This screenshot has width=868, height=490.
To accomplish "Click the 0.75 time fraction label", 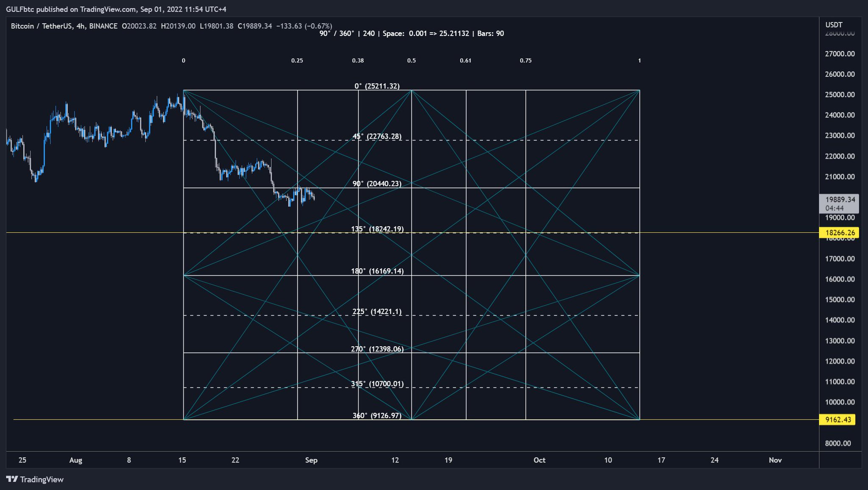I will point(526,61).
